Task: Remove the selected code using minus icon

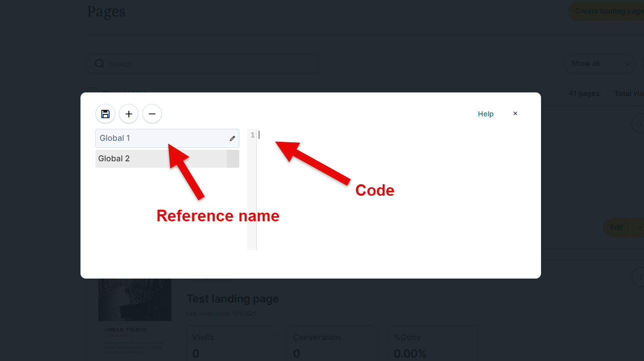Action: [x=152, y=114]
